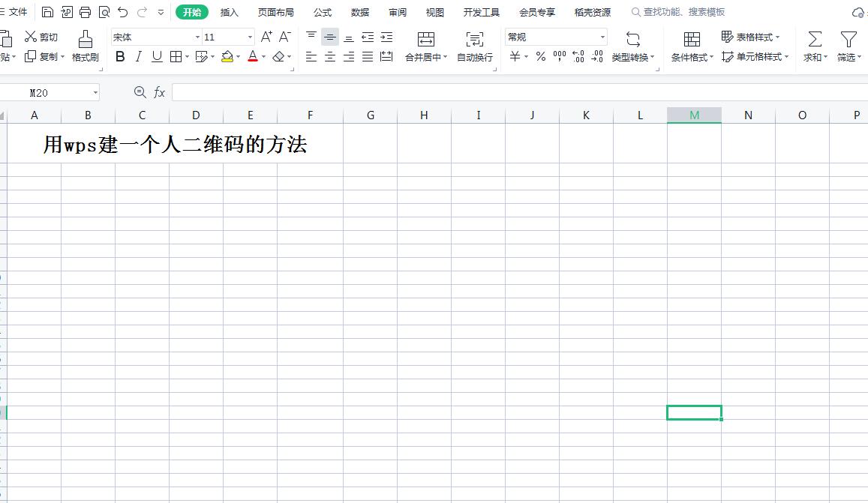This screenshot has height=503, width=868.
Task: Switch to the 数据 tab
Action: [x=360, y=12]
